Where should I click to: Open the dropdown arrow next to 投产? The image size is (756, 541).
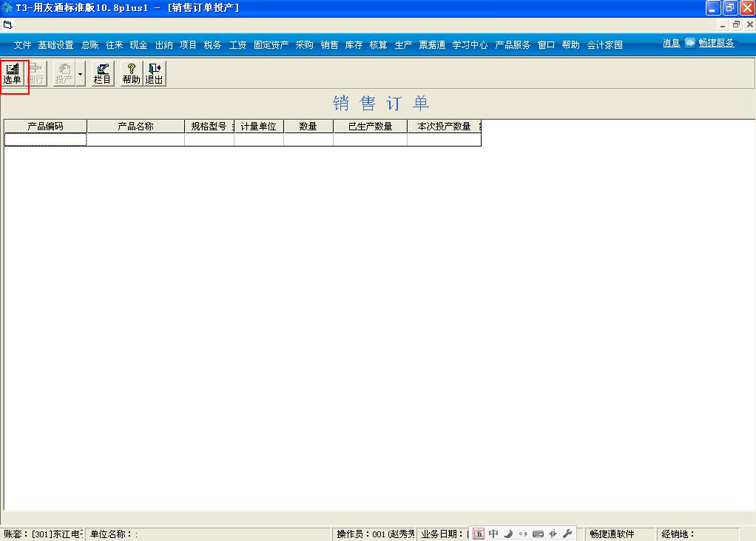coord(80,73)
